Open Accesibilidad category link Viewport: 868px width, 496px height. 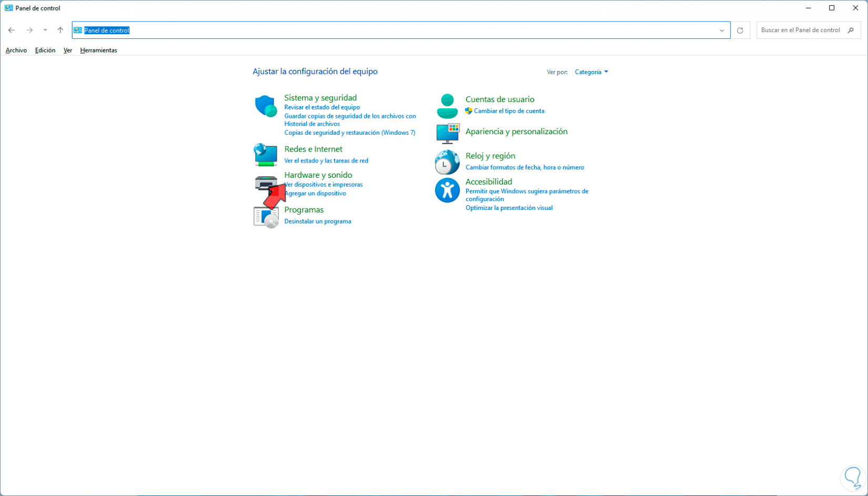tap(489, 182)
